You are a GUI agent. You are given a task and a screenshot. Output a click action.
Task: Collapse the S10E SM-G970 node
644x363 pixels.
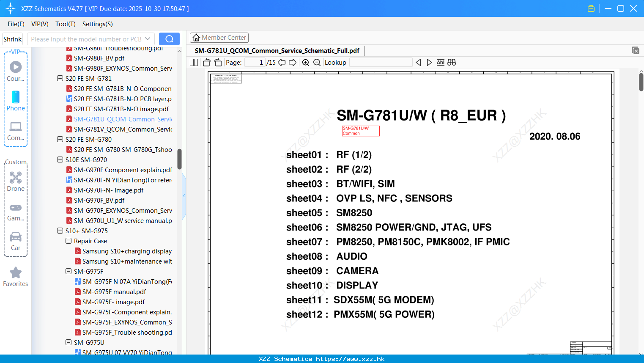60,160
